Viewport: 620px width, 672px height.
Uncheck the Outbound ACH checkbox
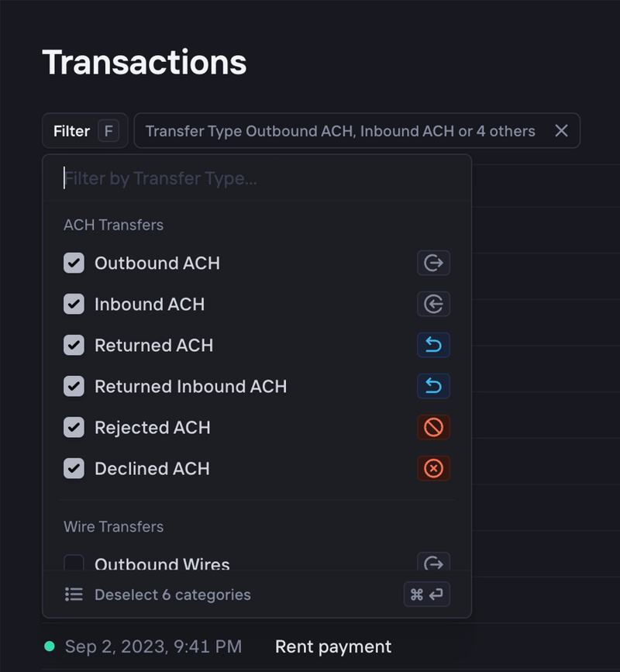pos(74,263)
